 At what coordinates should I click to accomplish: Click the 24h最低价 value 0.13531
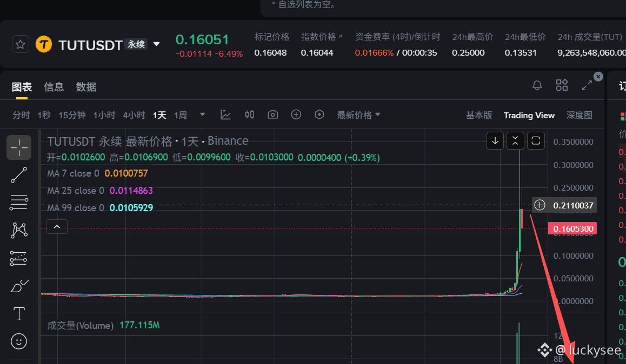coord(521,52)
